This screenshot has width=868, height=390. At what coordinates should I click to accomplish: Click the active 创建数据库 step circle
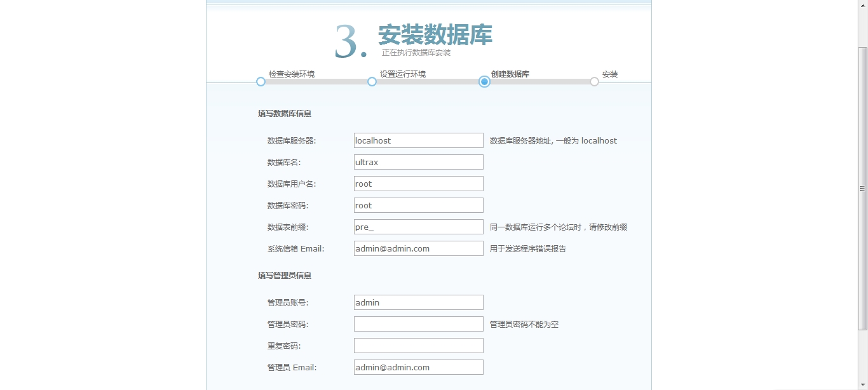pyautogui.click(x=484, y=81)
